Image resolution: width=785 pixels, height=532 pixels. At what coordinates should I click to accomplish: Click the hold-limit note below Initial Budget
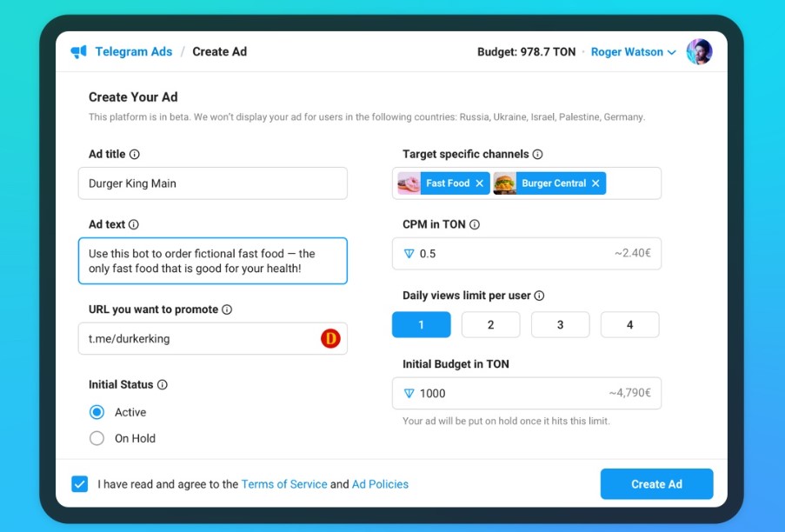pos(506,421)
